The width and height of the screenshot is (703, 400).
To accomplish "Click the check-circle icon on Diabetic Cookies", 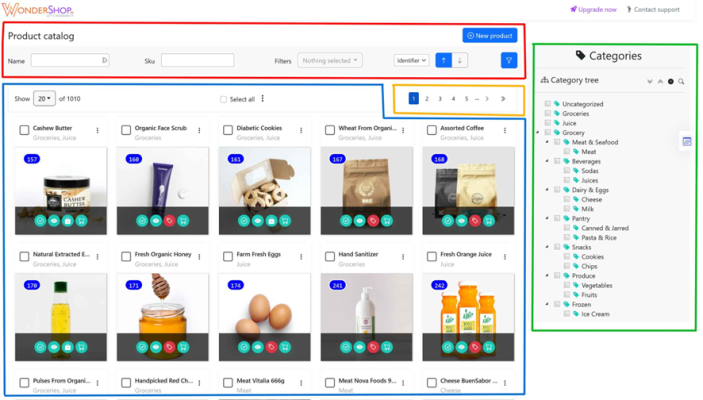I will pos(244,221).
